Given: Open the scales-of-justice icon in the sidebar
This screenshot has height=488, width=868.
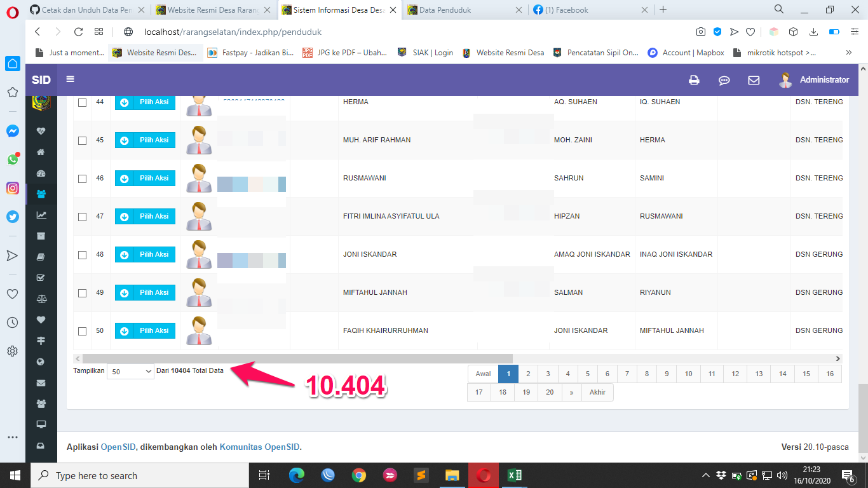Looking at the screenshot, I should point(41,299).
